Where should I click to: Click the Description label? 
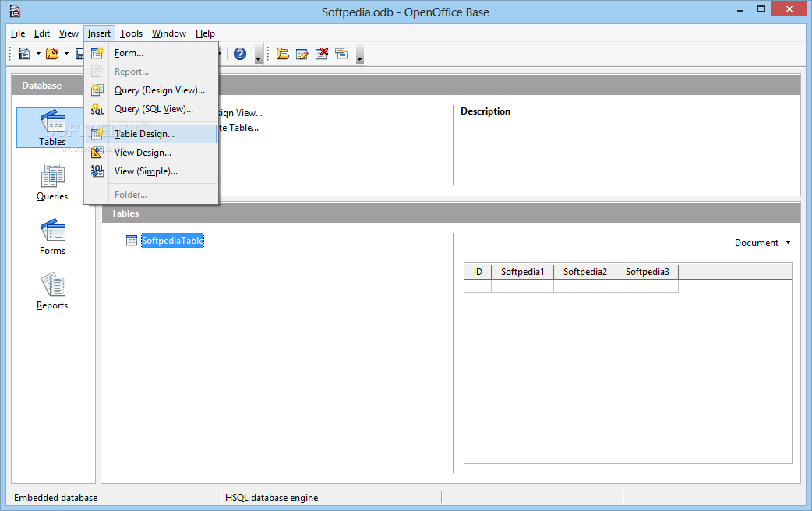pos(485,111)
